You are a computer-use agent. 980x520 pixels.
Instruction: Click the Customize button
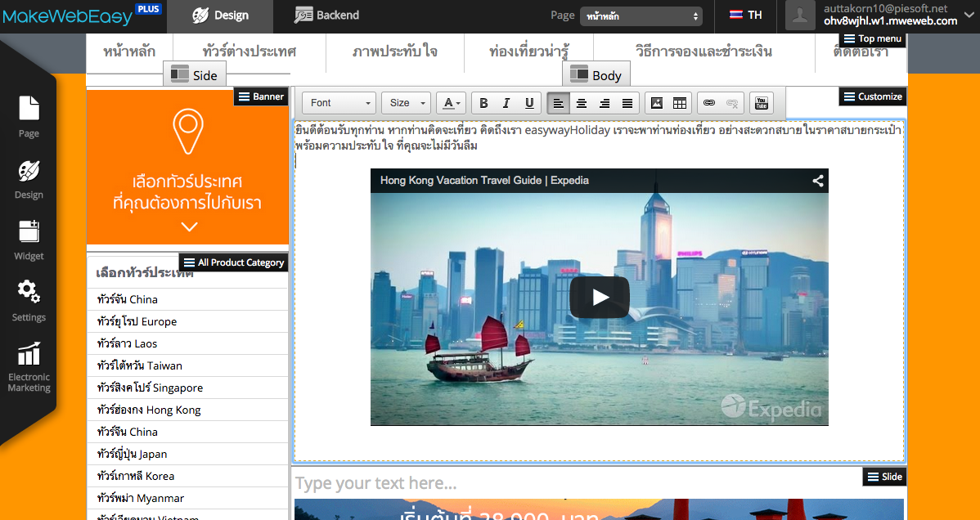872,96
